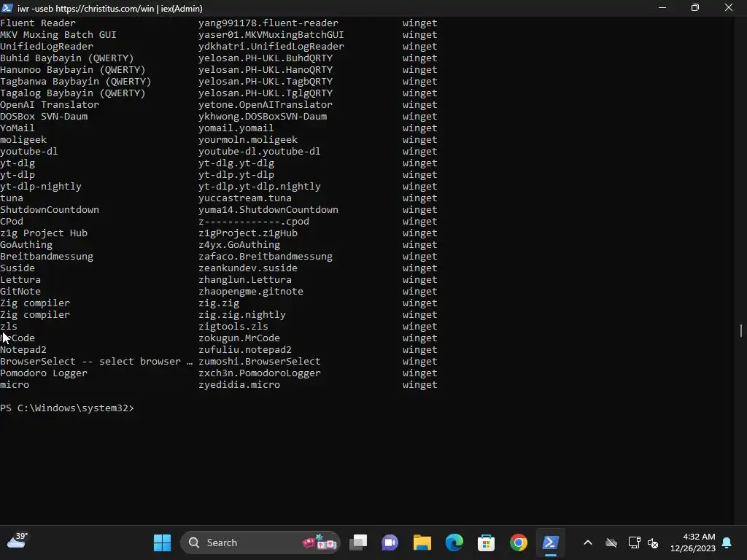747x560 pixels.
Task: Restore down the PowerShell window
Action: tap(695, 7)
